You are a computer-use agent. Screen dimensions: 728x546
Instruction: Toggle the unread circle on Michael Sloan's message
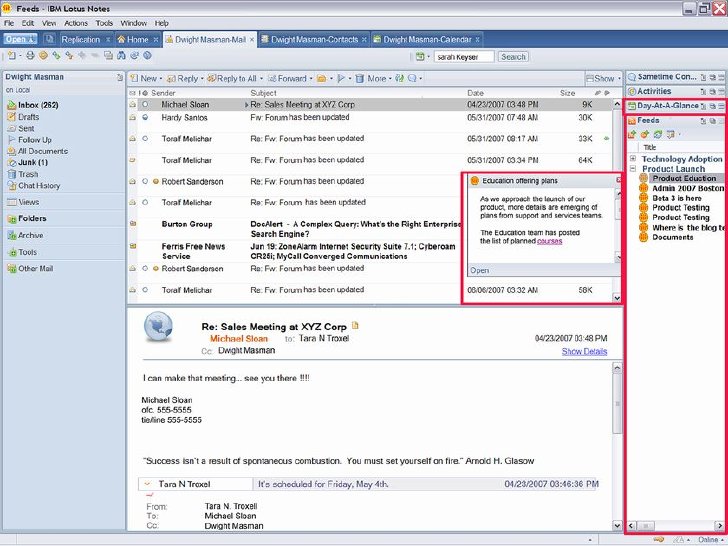click(x=145, y=104)
